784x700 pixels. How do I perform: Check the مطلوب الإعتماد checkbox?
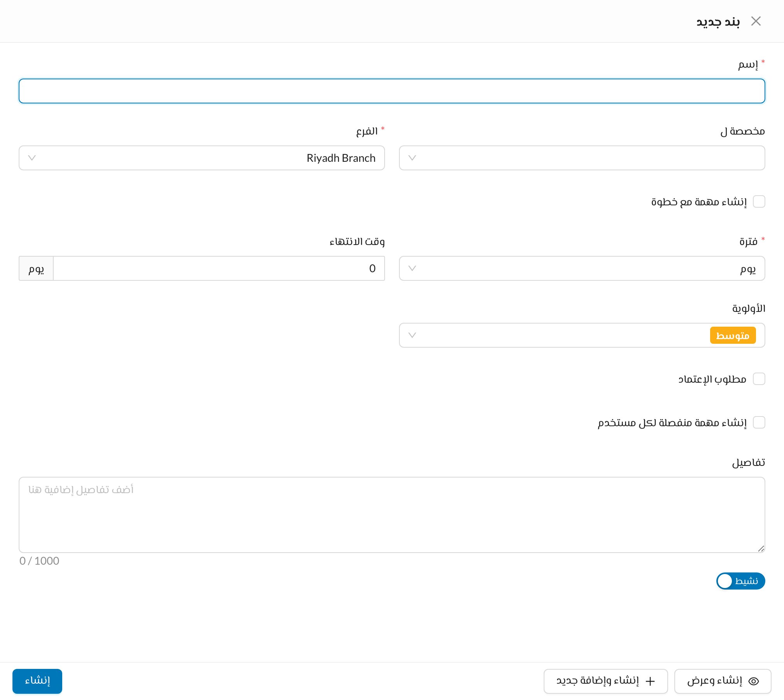coord(759,379)
